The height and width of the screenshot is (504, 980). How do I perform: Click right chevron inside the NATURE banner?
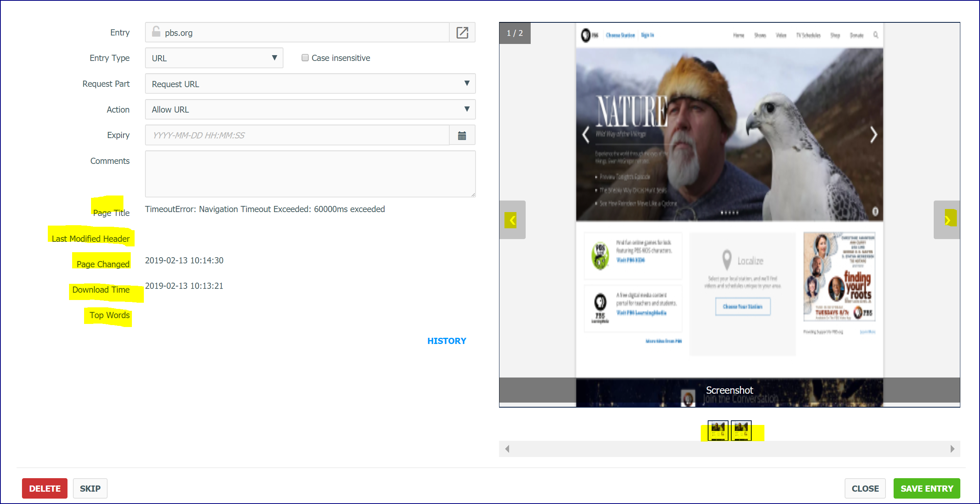point(874,135)
